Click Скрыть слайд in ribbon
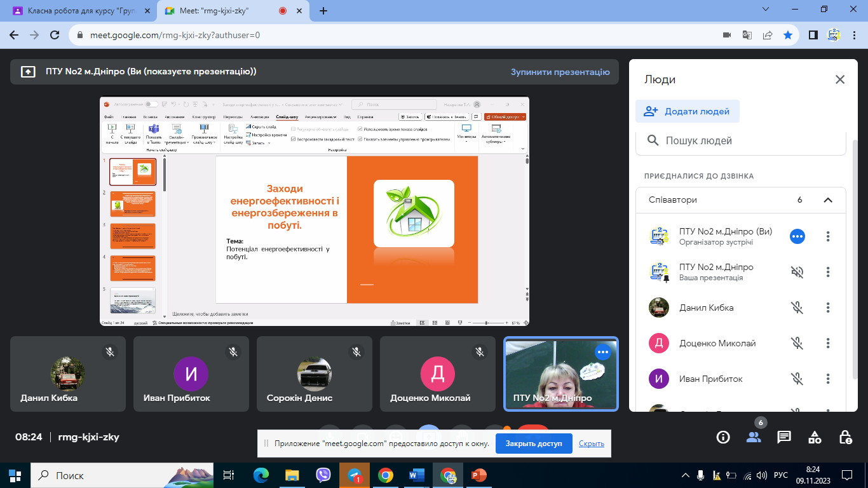Image resolution: width=868 pixels, height=488 pixels. point(261,127)
